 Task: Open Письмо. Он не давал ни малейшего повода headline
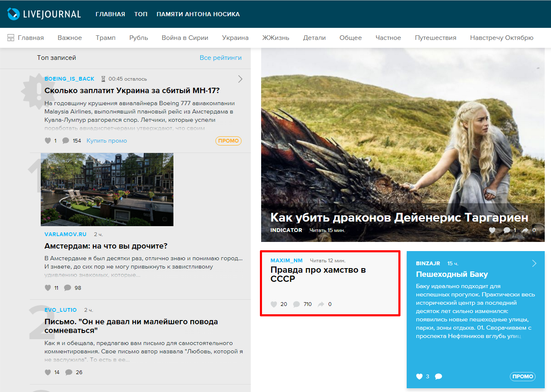coord(131,326)
